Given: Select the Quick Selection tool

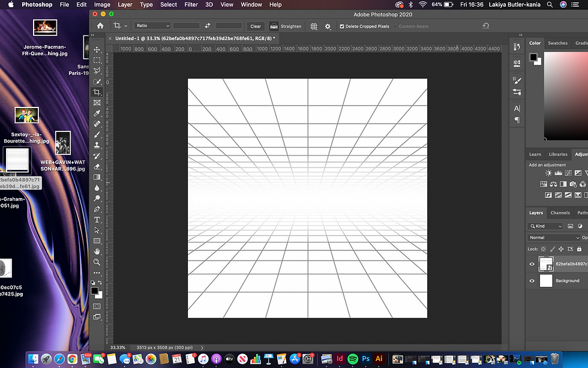Looking at the screenshot, I should [x=97, y=82].
